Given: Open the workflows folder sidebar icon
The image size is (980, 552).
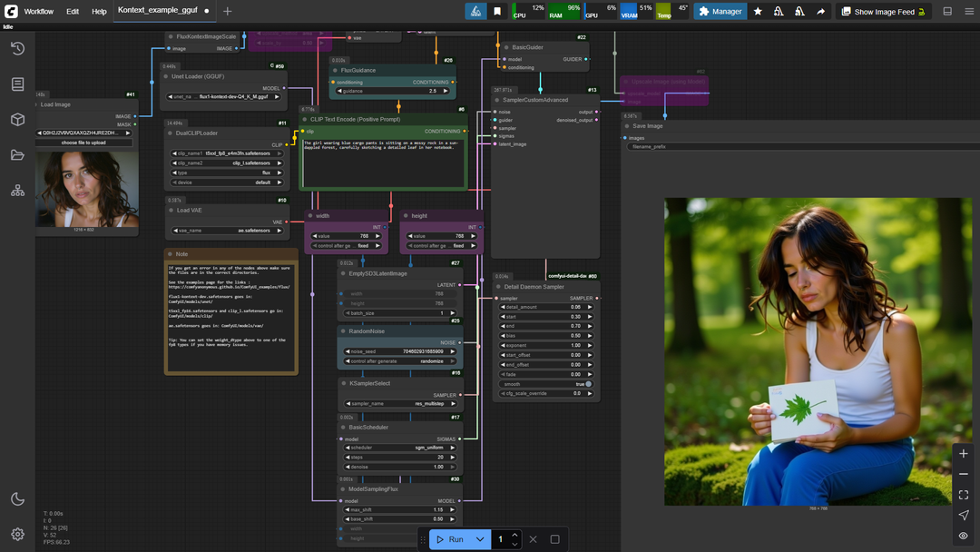Looking at the screenshot, I should tap(17, 155).
